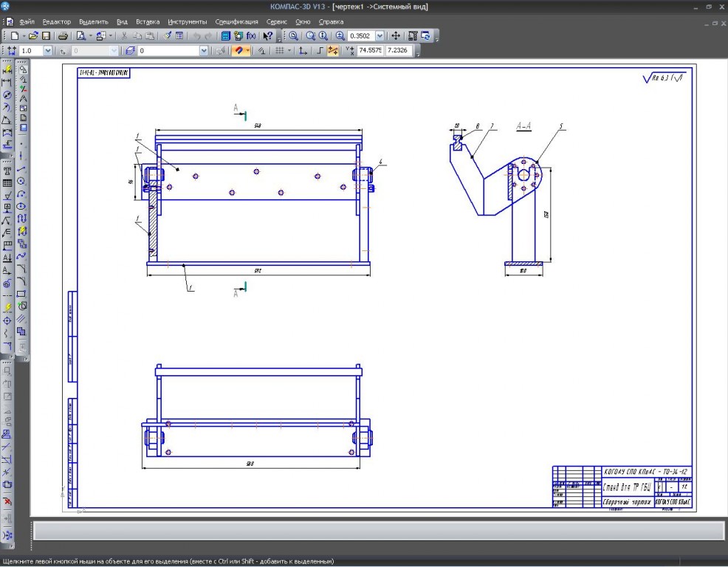Open the Справка menu
728x567 pixels.
tap(331, 22)
